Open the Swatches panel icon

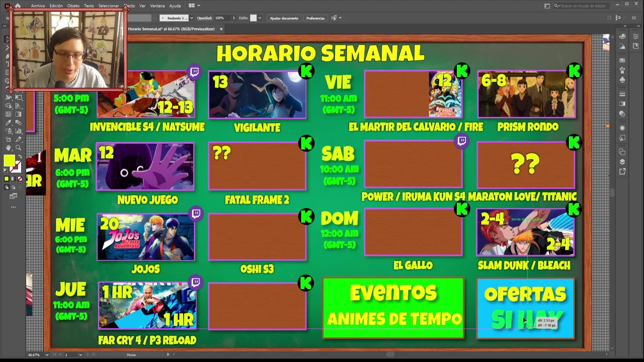[x=622, y=60]
